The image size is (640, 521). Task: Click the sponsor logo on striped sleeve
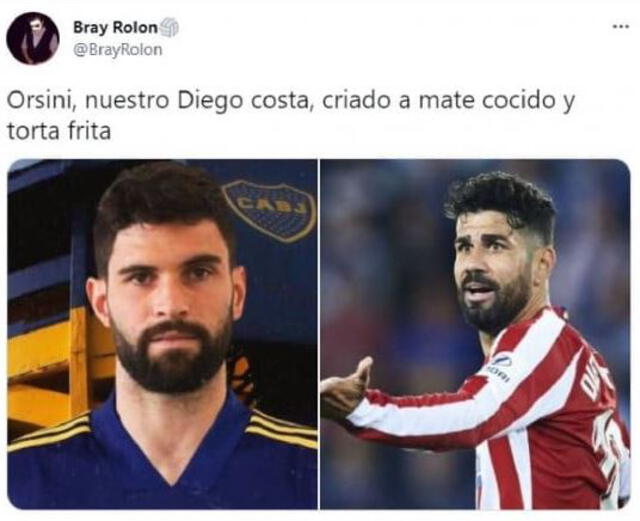pos(500,367)
